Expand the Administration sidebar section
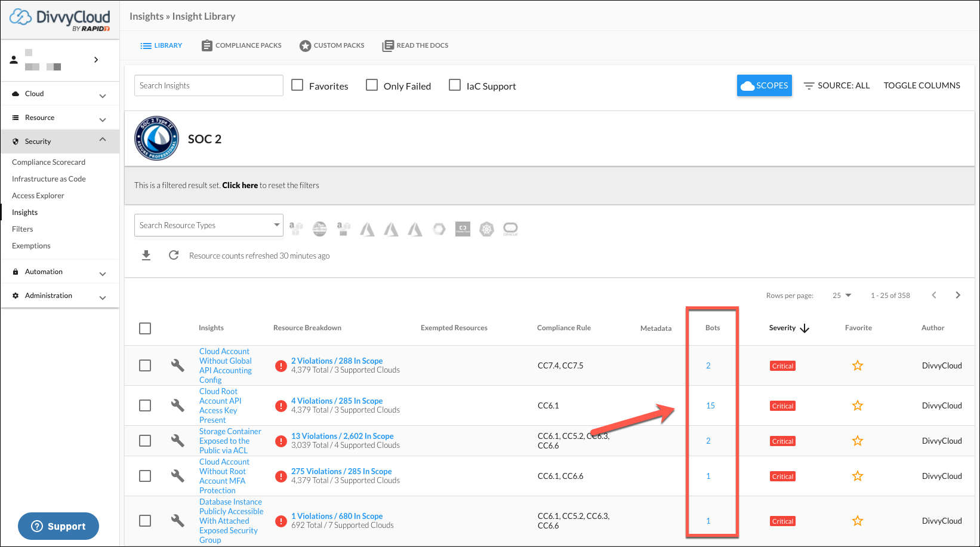 point(60,296)
